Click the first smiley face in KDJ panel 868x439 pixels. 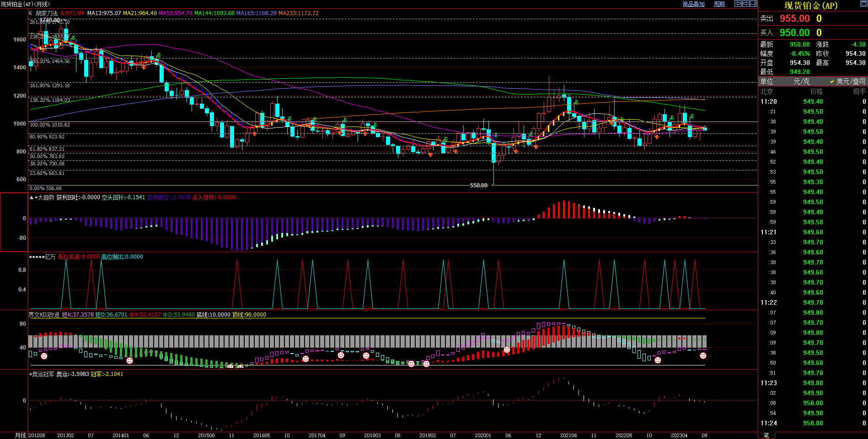click(44, 356)
